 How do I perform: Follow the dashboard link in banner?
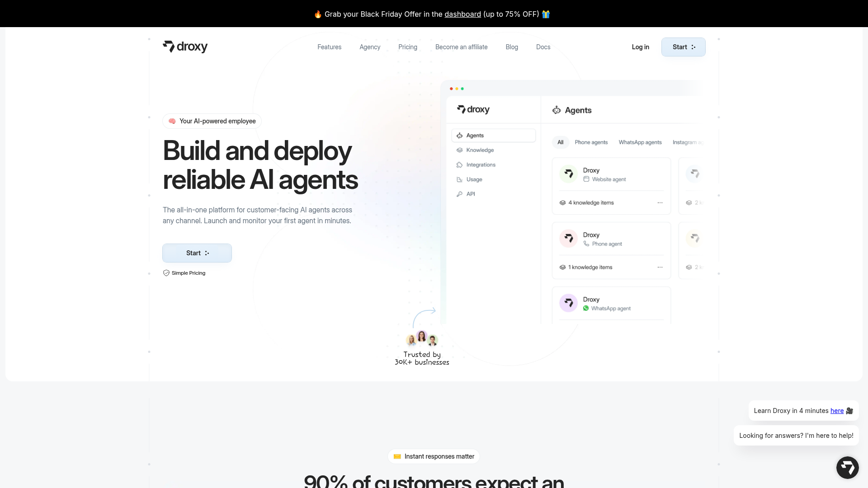[462, 14]
